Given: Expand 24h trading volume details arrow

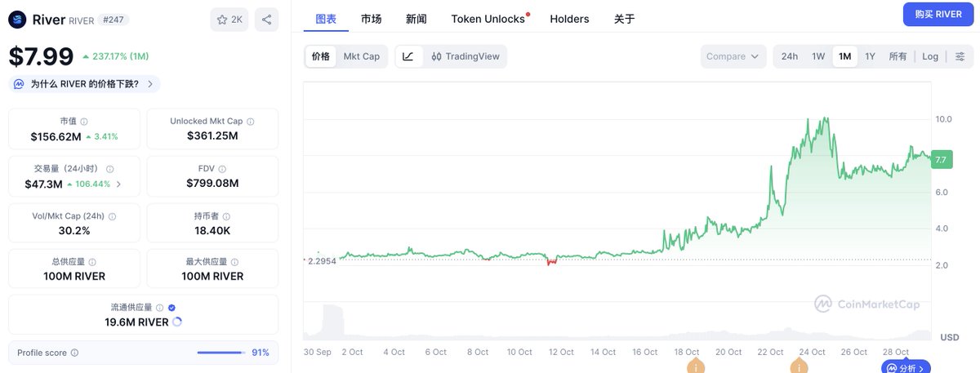Looking at the screenshot, I should coord(119,184).
